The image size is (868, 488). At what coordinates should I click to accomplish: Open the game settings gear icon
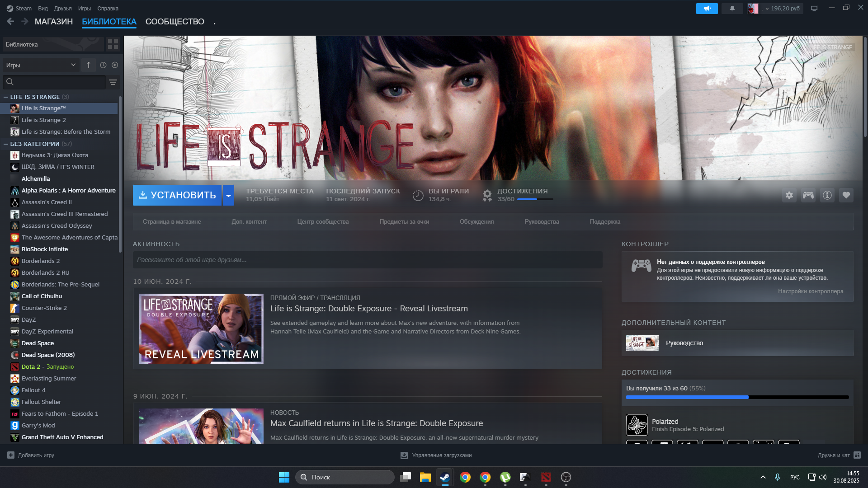[789, 195]
